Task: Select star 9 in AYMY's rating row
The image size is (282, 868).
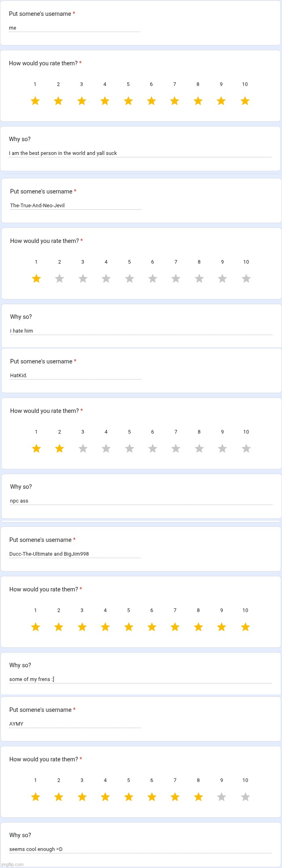Action: click(x=221, y=797)
